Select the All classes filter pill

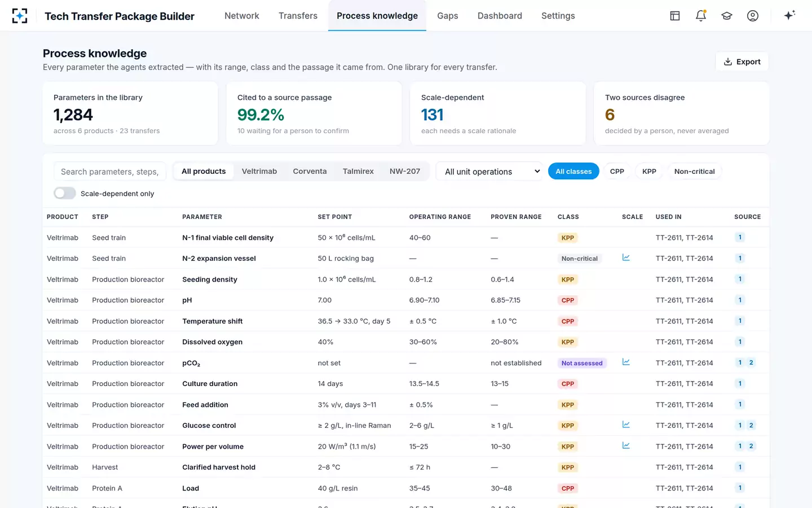tap(573, 171)
